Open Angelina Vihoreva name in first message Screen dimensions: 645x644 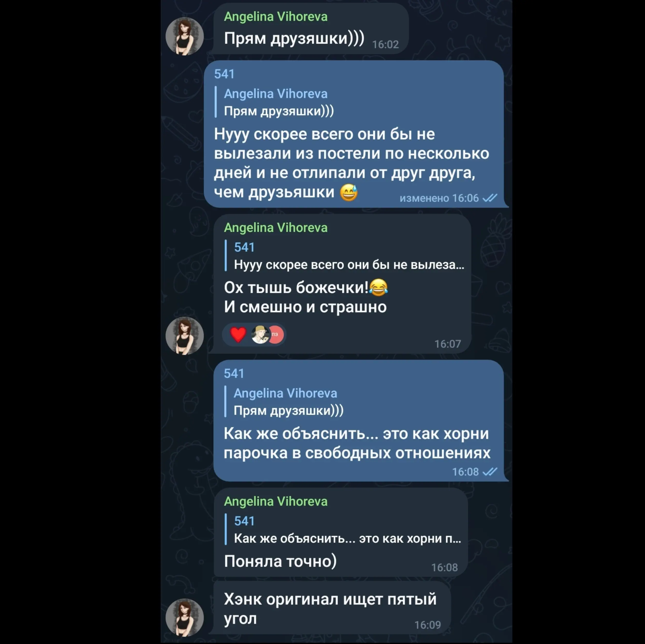[276, 16]
